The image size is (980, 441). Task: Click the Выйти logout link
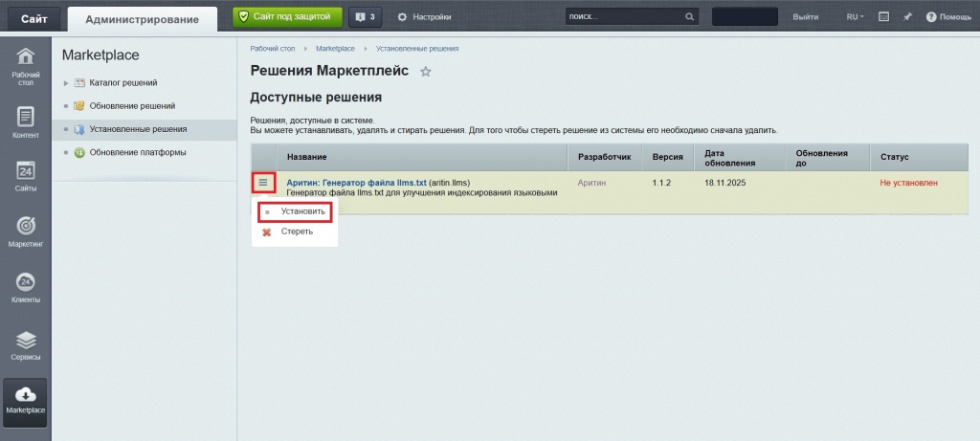(805, 17)
